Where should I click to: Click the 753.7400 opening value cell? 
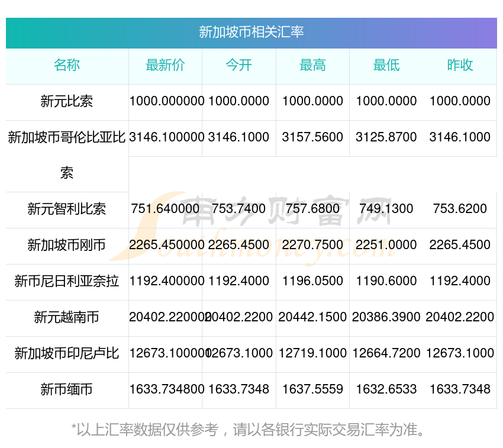[x=238, y=208]
